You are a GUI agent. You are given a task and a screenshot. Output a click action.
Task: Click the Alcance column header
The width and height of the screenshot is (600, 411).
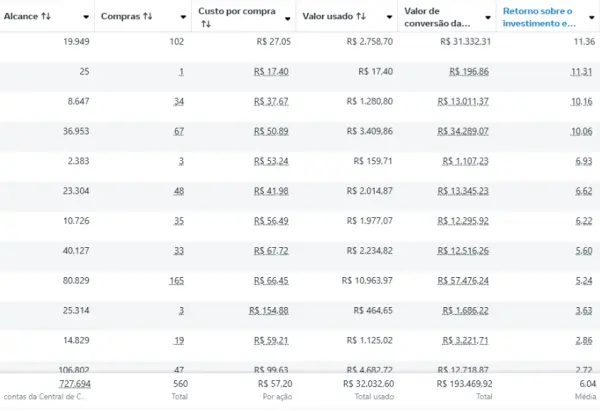click(21, 16)
